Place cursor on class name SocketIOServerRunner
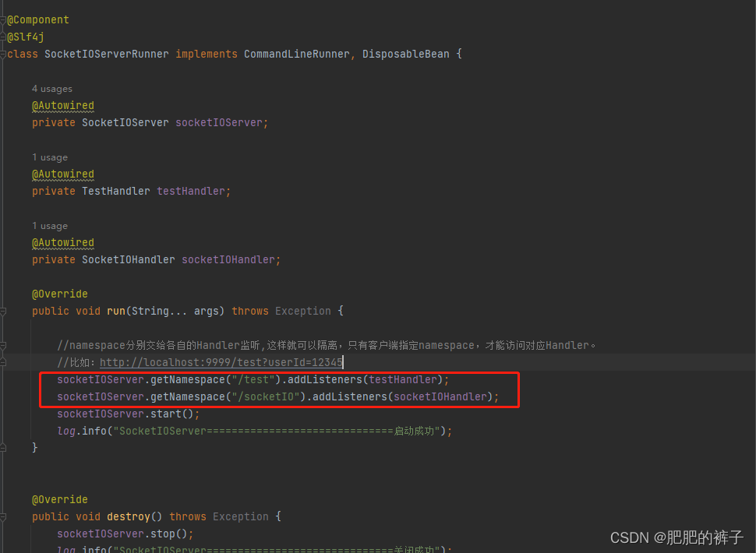The image size is (756, 553). 107,54
